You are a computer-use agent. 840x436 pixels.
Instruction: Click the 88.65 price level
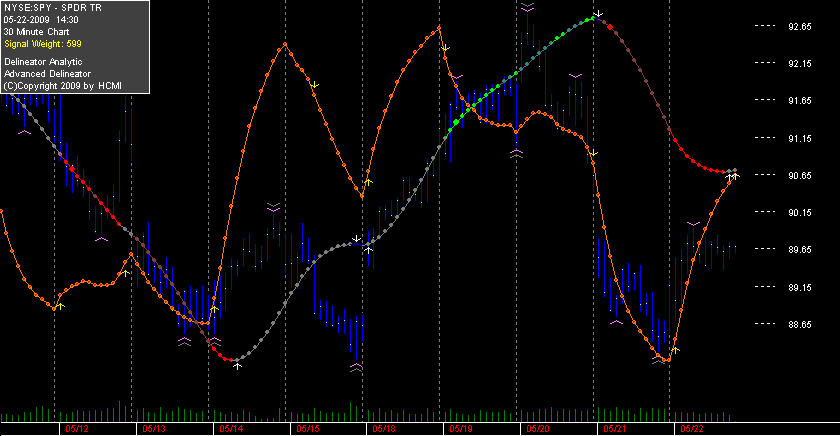point(799,325)
